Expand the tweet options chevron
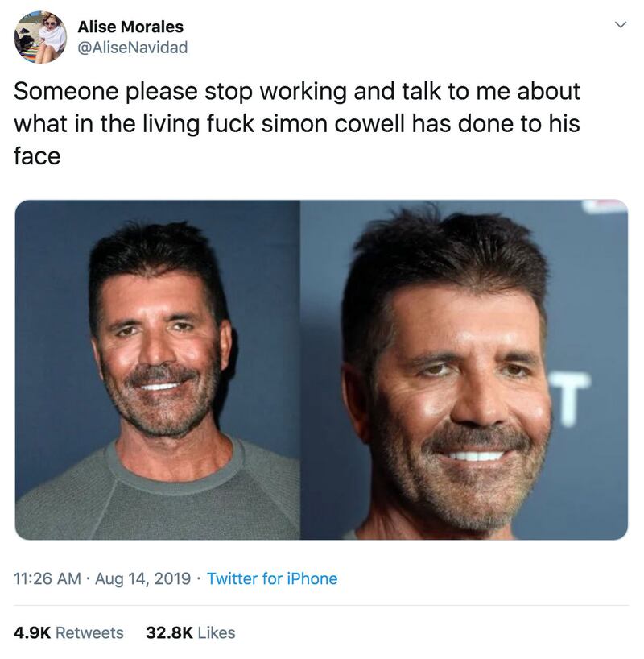The width and height of the screenshot is (644, 659). 620,26
